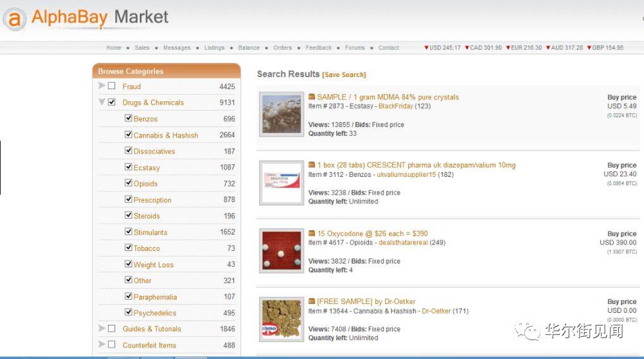The width and height of the screenshot is (644, 359).
Task: Uncheck the Benzos category checkbox
Action: coord(128,118)
